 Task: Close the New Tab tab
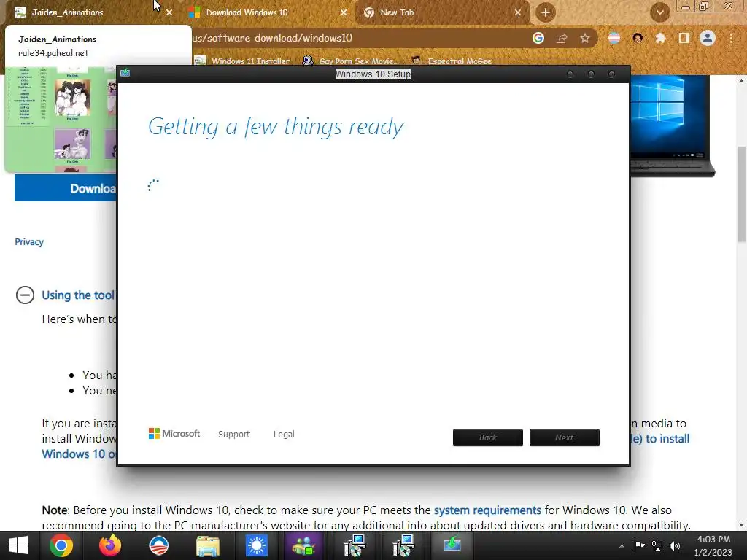click(517, 12)
